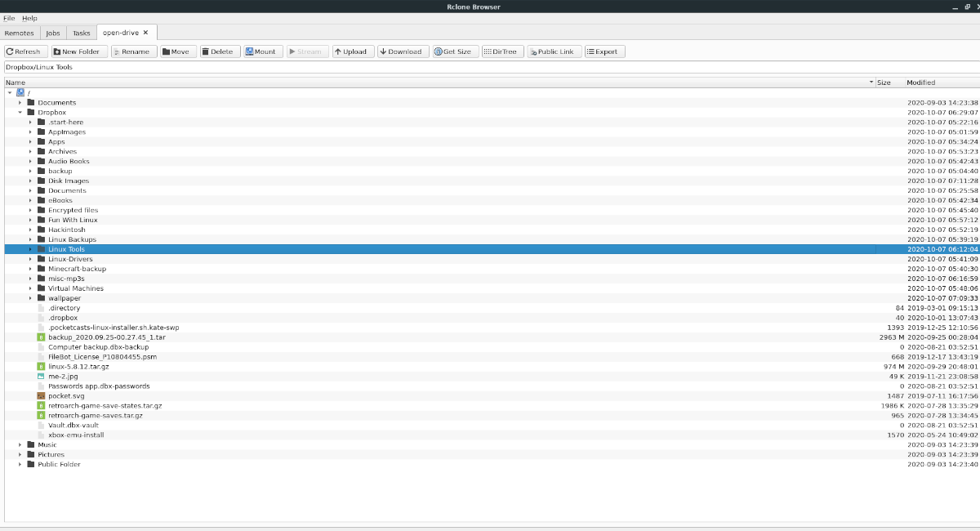The image size is (980, 531).
Task: Click the Upload toolbar icon
Action: [x=351, y=51]
